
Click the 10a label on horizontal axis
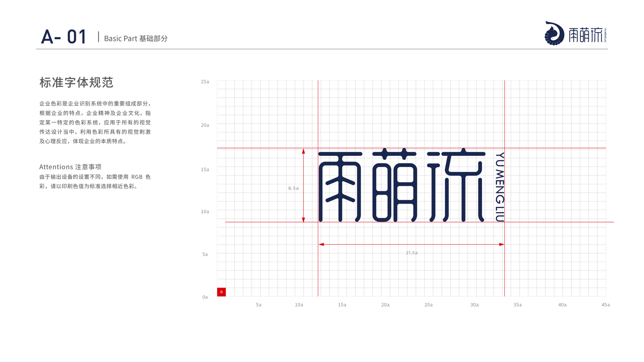point(299,304)
